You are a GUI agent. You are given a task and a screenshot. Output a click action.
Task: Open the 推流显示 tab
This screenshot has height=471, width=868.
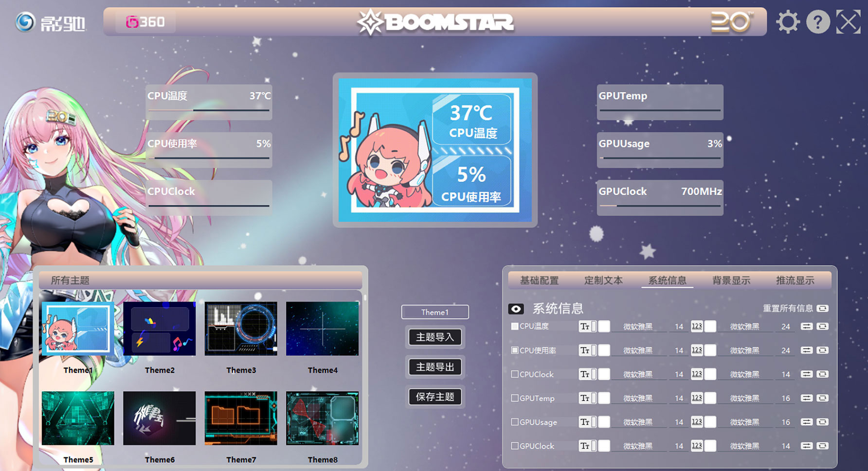795,280
